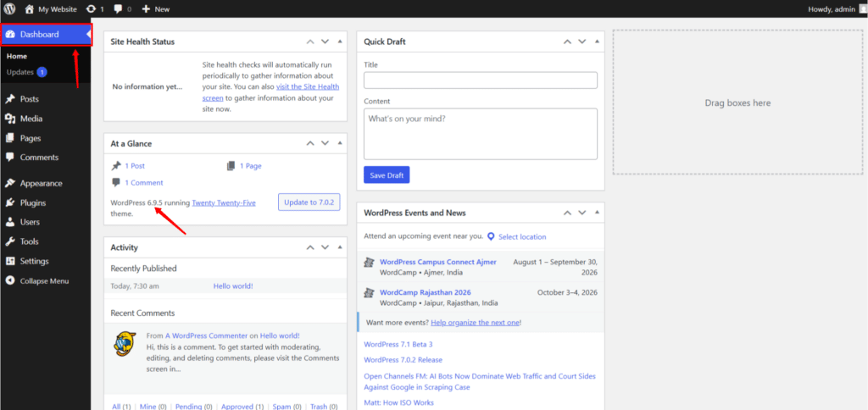Move Quick Draft box down
This screenshot has height=410, width=868.
[x=581, y=42]
